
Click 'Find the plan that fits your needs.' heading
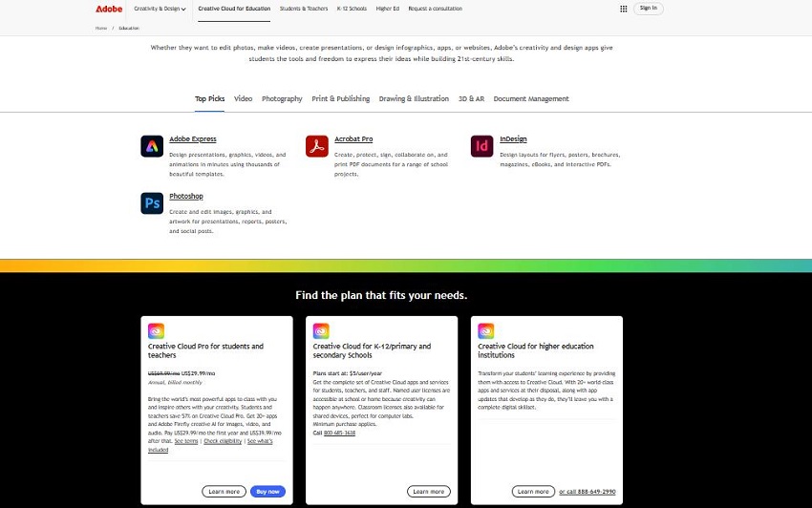[x=381, y=295]
